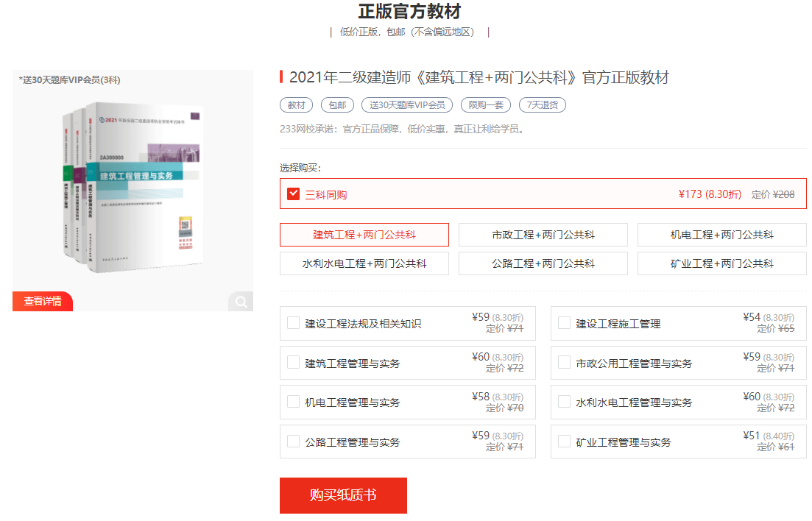The image size is (812, 521).
Task: Switch to 机电工程+两门公共科 package
Action: coord(721,235)
